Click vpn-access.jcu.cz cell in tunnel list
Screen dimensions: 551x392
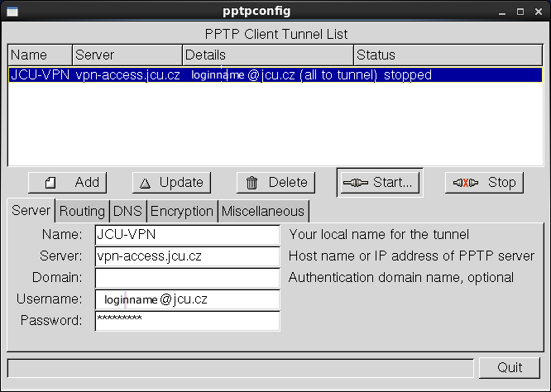[x=128, y=74]
